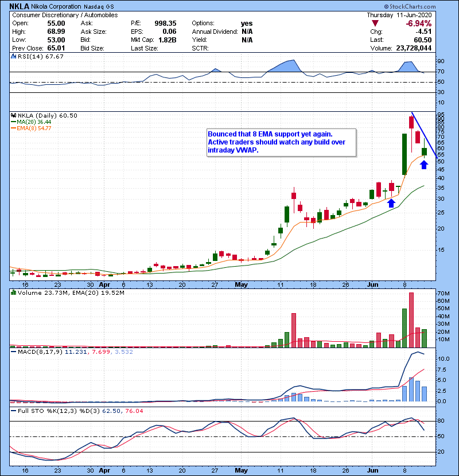The width and height of the screenshot is (459, 476).
Task: Click the Low value 53.00
Action: pos(56,40)
